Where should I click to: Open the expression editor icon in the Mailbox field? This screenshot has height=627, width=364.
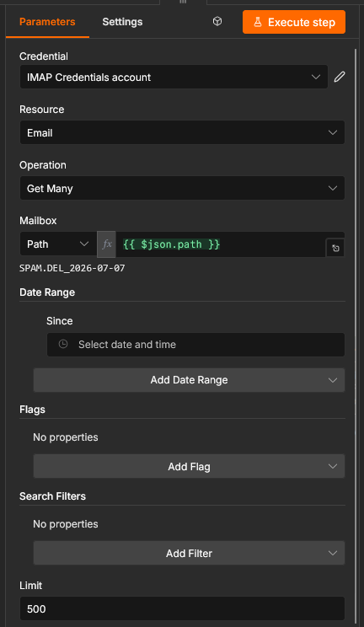pos(335,249)
